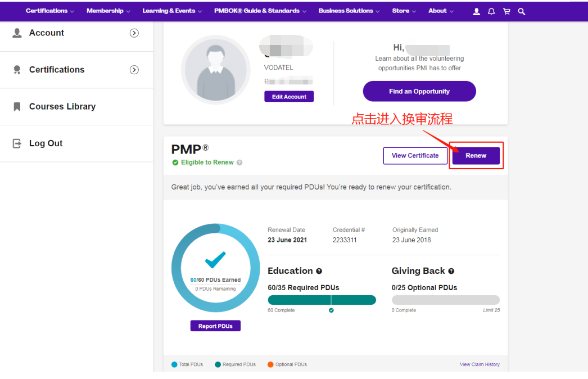Open View Claim History link

480,364
